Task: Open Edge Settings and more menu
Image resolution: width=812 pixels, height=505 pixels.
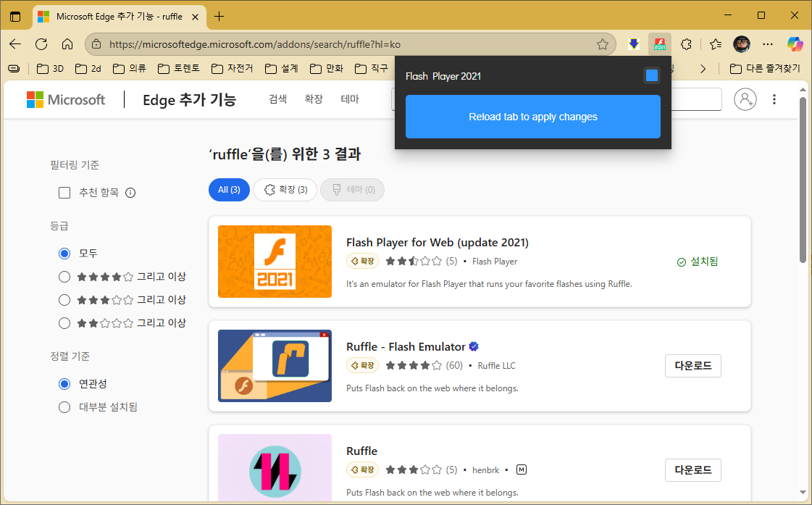Action: click(768, 44)
